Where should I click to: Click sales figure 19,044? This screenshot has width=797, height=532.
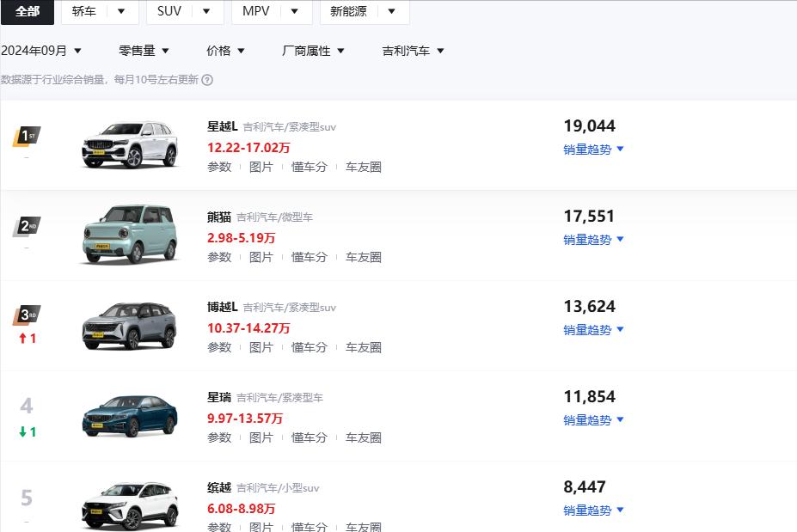tap(589, 126)
